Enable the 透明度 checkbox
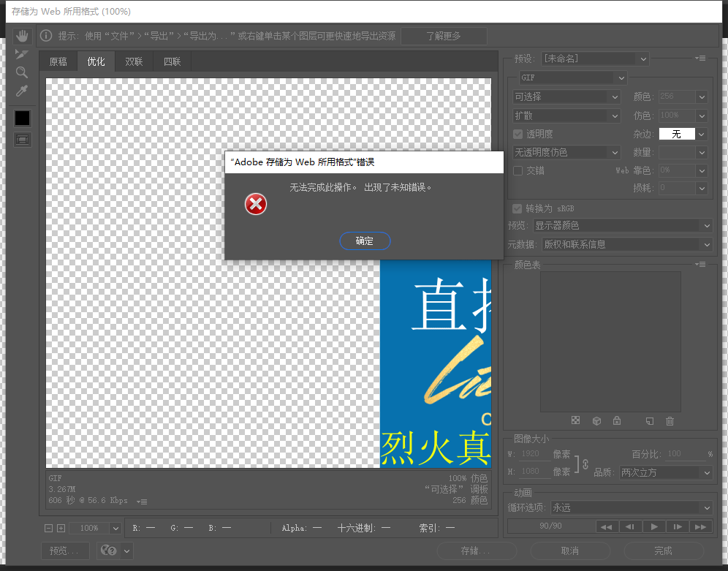Screen dimensions: 728x571 [x=517, y=134]
